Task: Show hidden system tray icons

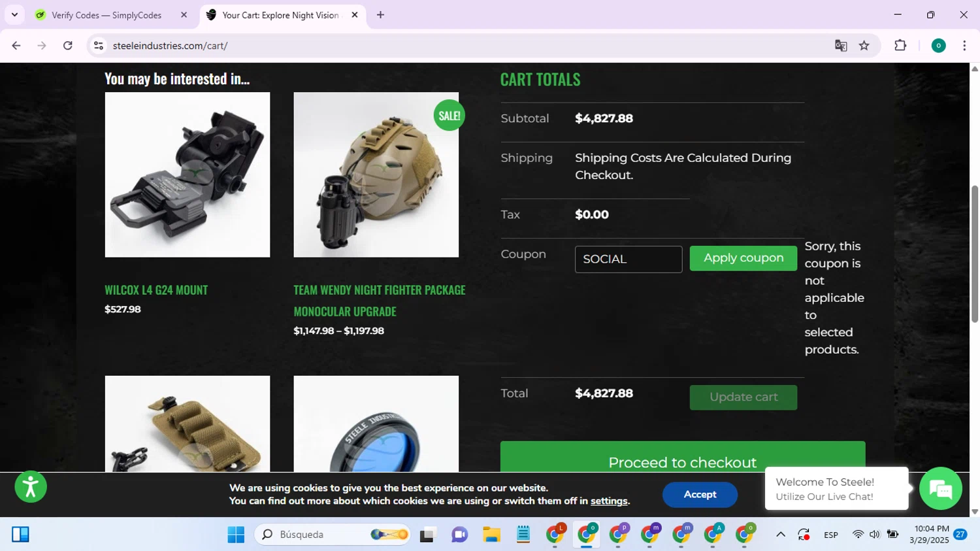Action: coord(780,535)
